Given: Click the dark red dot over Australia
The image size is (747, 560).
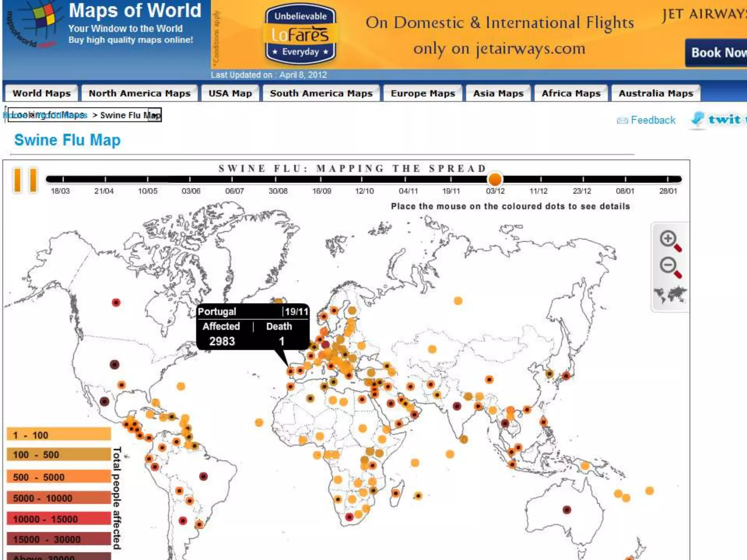Looking at the screenshot, I should (x=566, y=510).
